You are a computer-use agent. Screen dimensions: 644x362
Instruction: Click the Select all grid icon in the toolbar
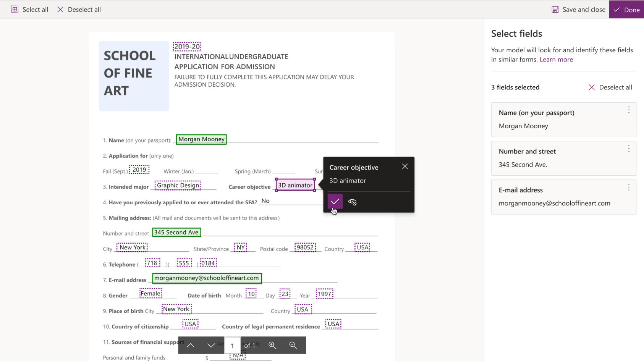[15, 9]
